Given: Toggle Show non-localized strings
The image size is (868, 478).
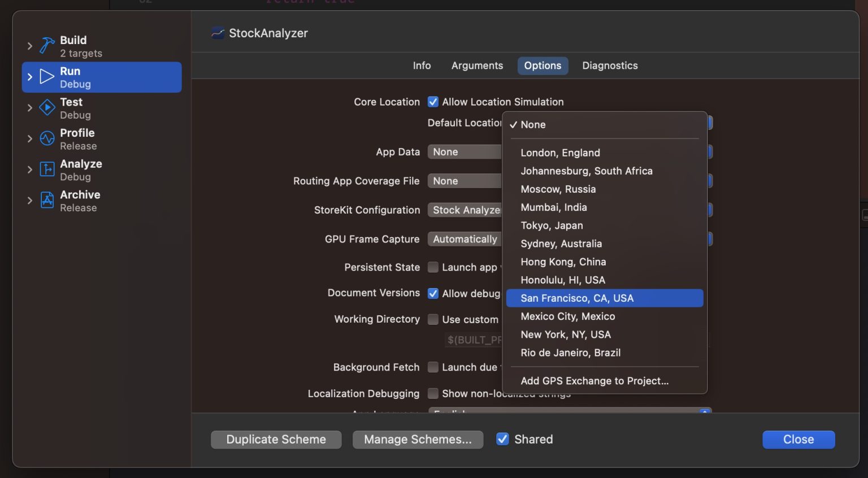Looking at the screenshot, I should pyautogui.click(x=433, y=393).
